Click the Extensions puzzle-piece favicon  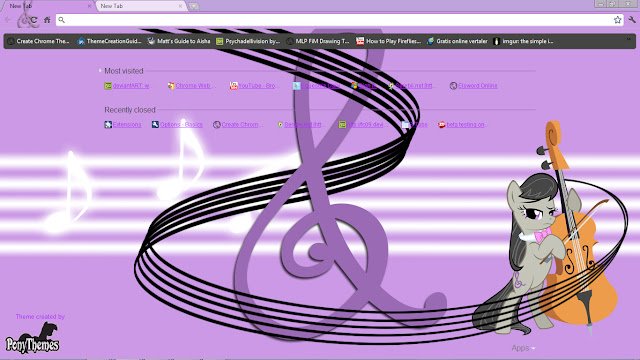108,124
